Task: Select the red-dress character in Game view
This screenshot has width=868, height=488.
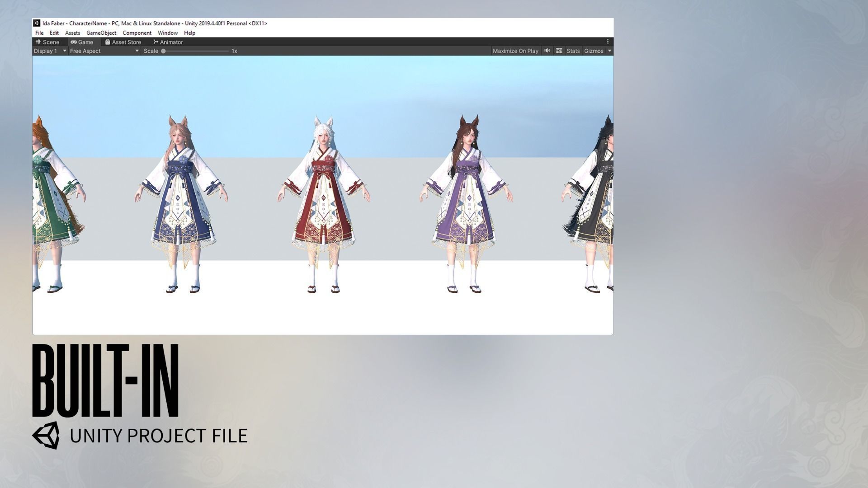Action: [x=324, y=204]
